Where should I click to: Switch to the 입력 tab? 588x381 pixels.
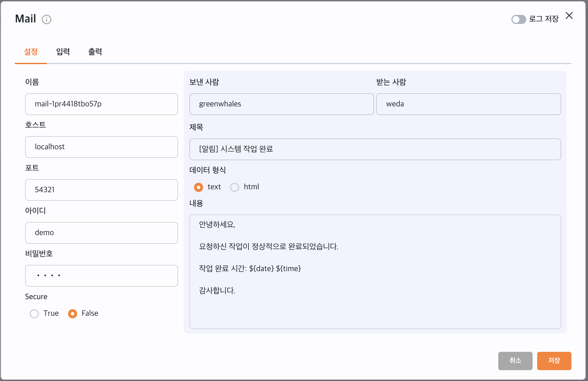[63, 52]
